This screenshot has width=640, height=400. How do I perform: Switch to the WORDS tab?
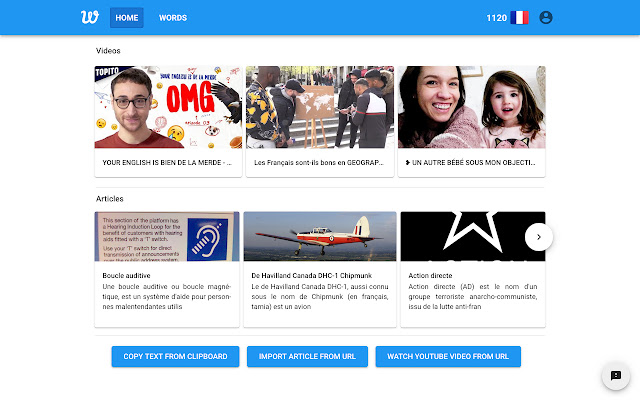[x=173, y=18]
